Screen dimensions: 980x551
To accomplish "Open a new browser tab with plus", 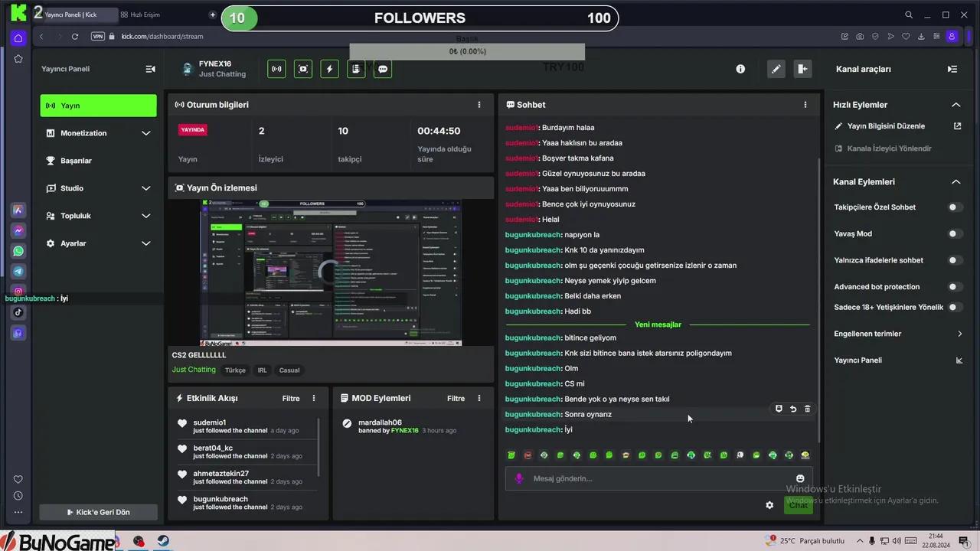I will 212,15.
